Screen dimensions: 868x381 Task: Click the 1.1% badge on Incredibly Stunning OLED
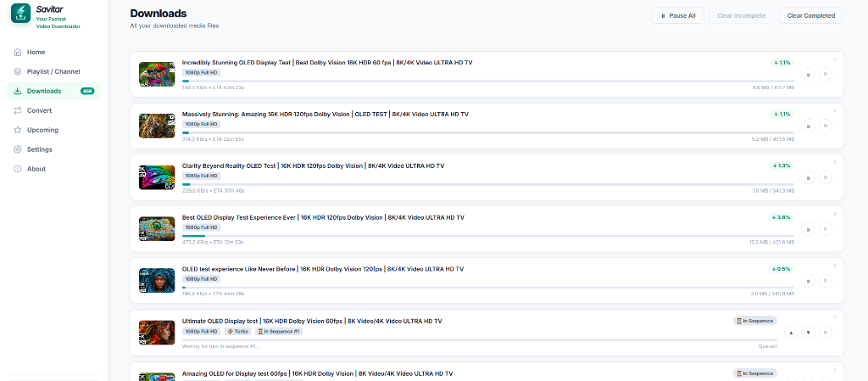[x=782, y=63]
